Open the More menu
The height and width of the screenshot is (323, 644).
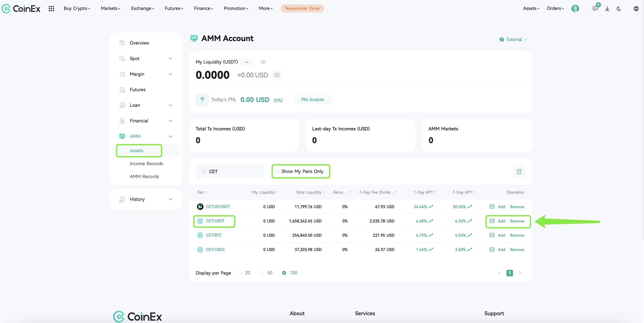(x=266, y=8)
